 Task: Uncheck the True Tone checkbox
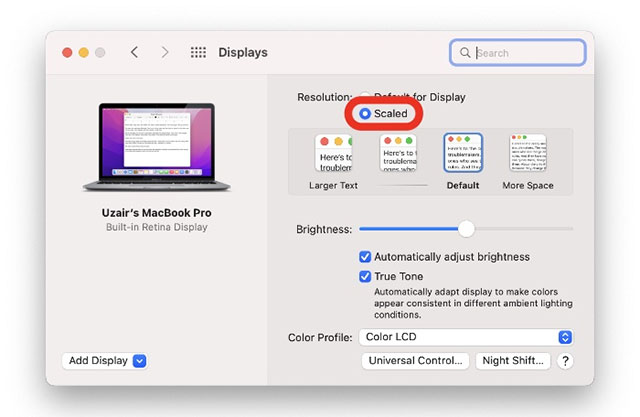tap(365, 276)
